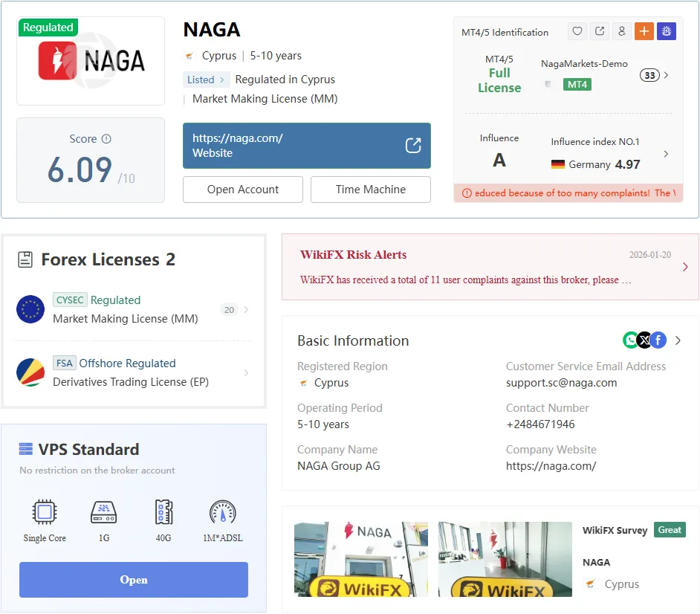Click the support.sc@naga.com email address

(x=561, y=383)
